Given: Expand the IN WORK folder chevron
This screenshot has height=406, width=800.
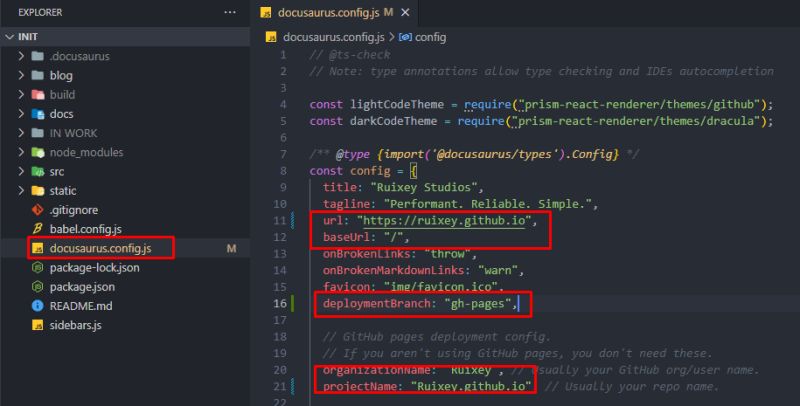Looking at the screenshot, I should click(x=21, y=133).
